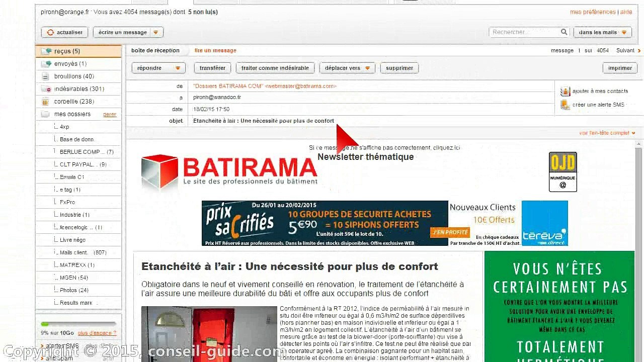Open the répondre dropdown

pos(158,68)
